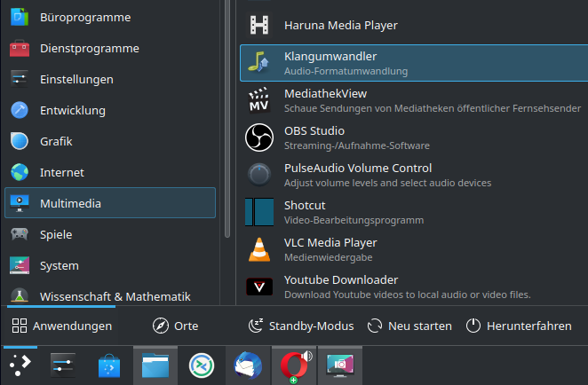
Task: Switch to Opera browser in the taskbar
Action: point(295,366)
